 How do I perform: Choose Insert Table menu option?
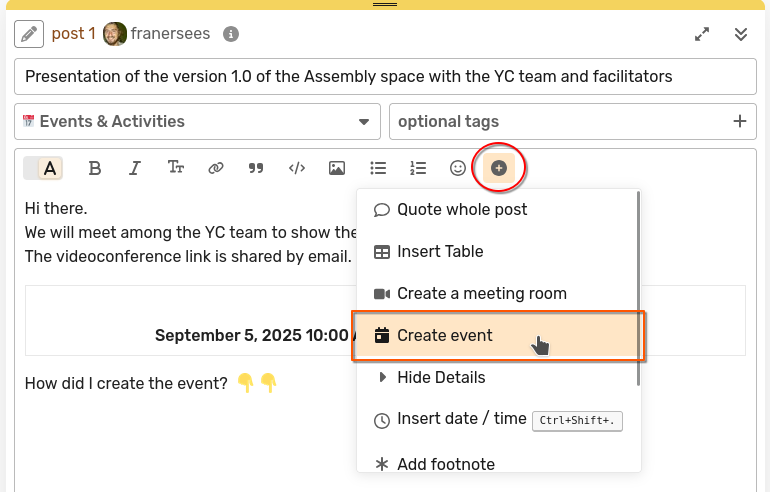tap(440, 252)
